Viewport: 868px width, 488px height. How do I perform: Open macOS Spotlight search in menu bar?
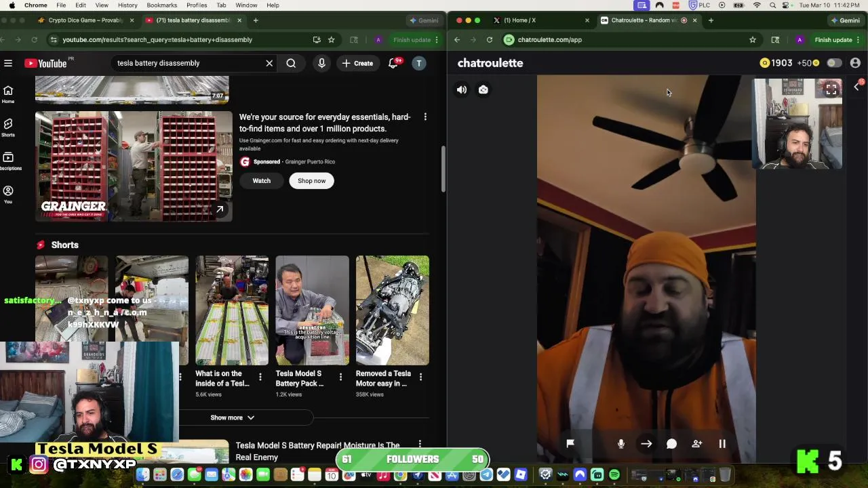pos(773,5)
